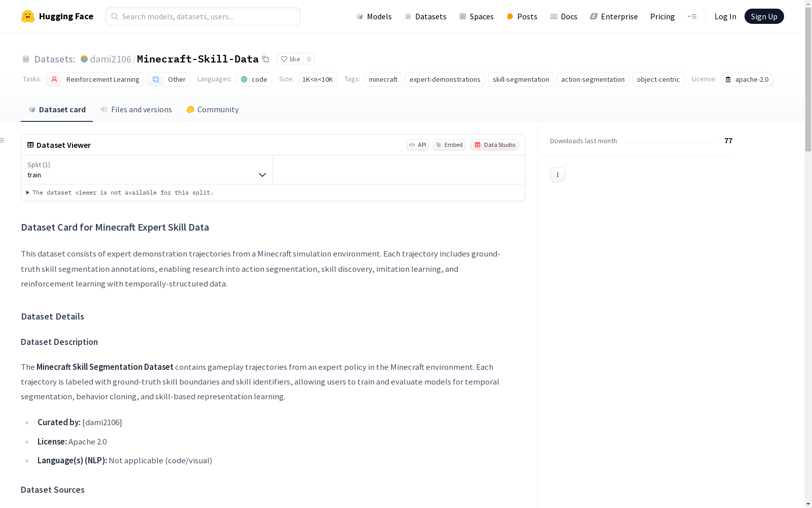Go to Datasets in the navigation

pos(425,16)
